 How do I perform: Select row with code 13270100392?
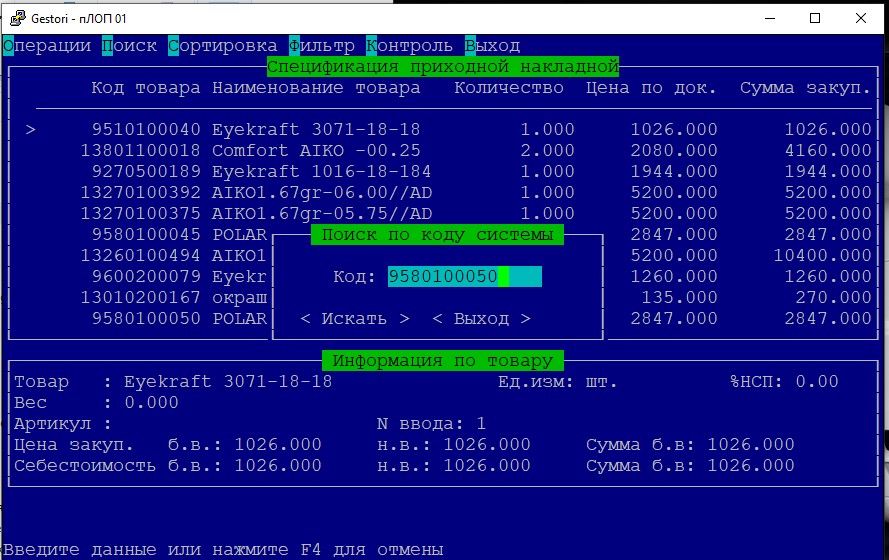click(x=448, y=192)
